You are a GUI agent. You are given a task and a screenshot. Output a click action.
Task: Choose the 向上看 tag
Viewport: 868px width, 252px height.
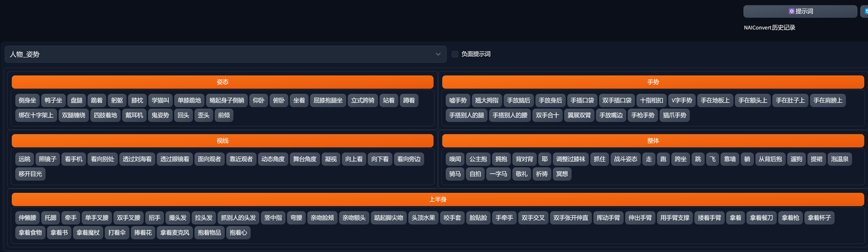[x=354, y=159]
